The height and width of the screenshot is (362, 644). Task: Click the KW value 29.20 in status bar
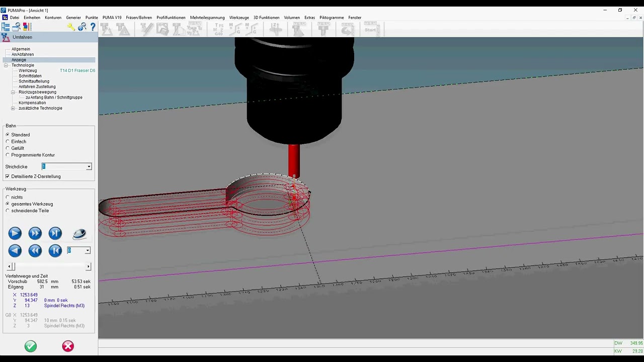point(637,351)
